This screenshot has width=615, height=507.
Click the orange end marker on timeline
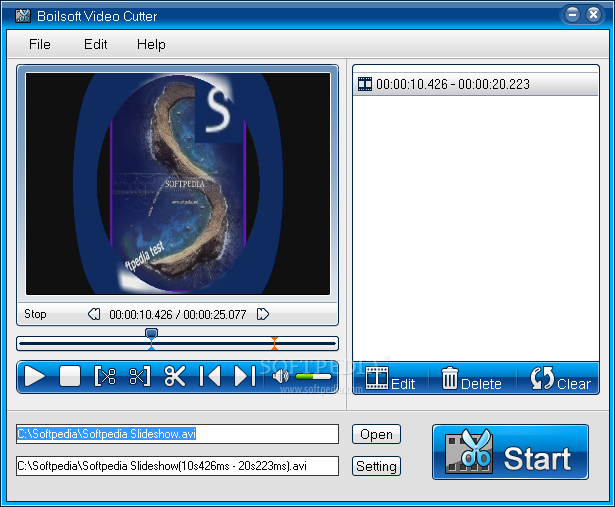pyautogui.click(x=275, y=343)
